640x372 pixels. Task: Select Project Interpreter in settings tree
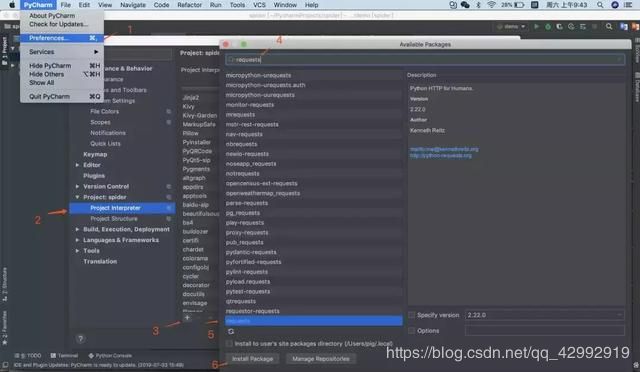pyautogui.click(x=122, y=208)
